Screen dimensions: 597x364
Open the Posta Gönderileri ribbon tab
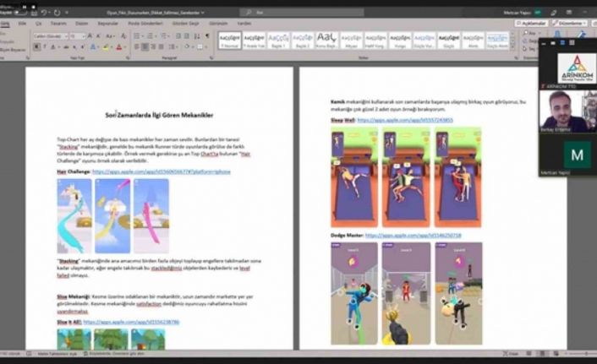145,24
